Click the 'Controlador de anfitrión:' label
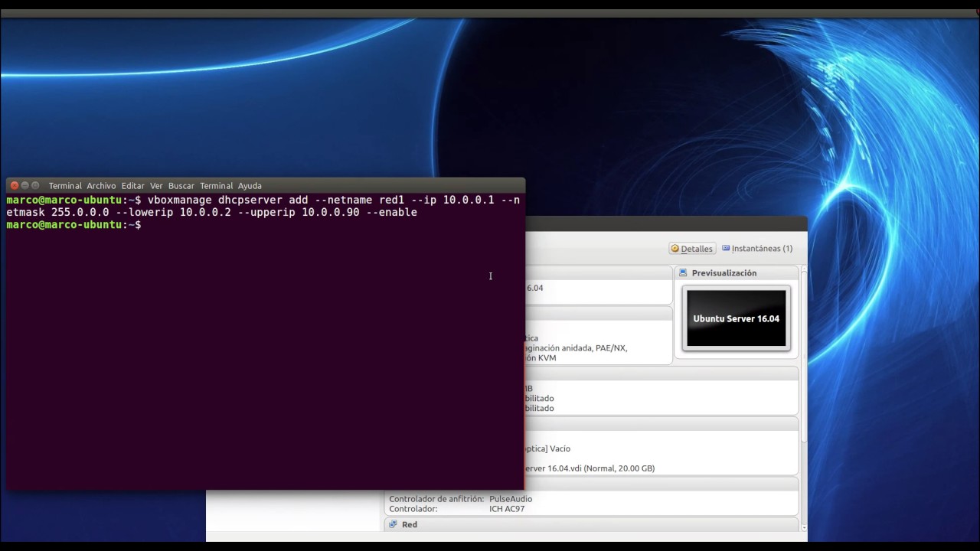The width and height of the screenshot is (980, 551). 436,499
